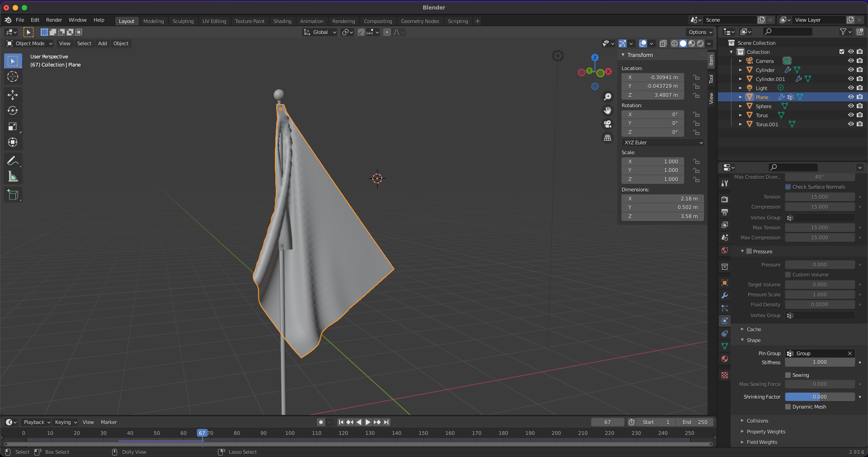Open the Material properties tab
The image size is (868, 457).
(725, 359)
